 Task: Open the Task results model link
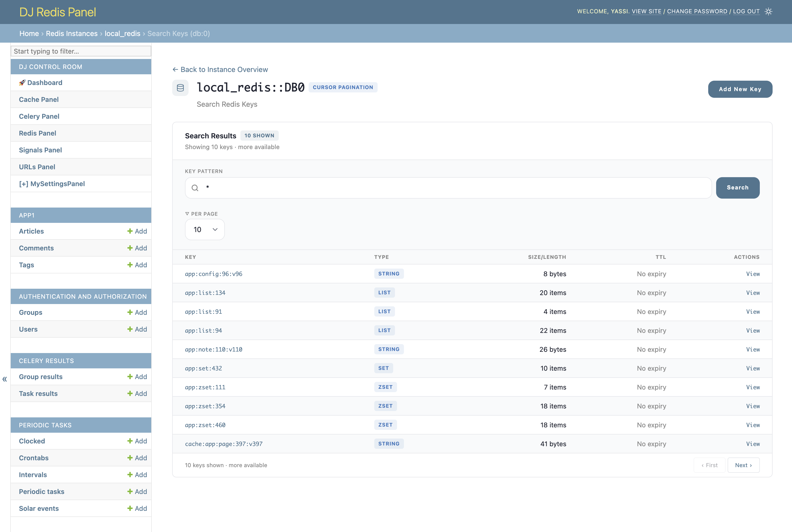coord(38,394)
